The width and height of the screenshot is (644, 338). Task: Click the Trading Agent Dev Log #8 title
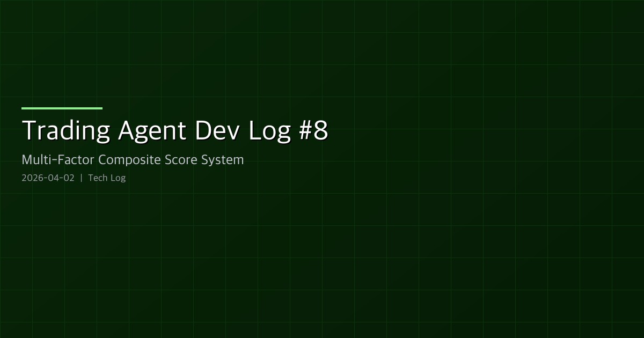pyautogui.click(x=174, y=130)
